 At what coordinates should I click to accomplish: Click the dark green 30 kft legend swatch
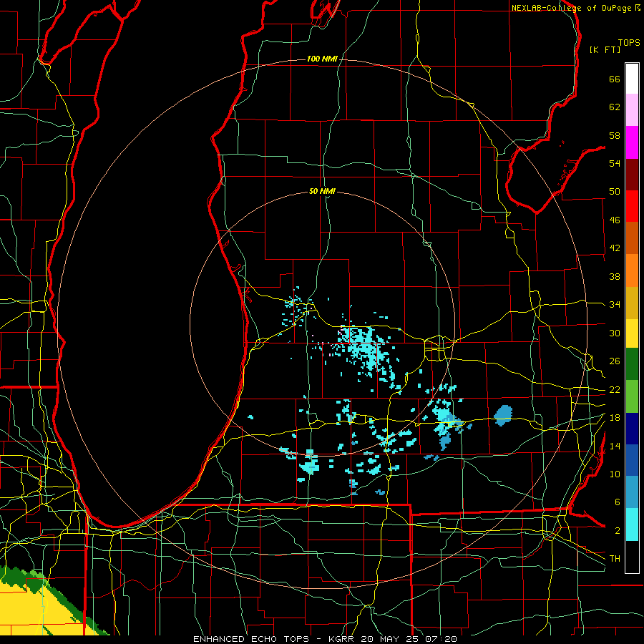632,364
